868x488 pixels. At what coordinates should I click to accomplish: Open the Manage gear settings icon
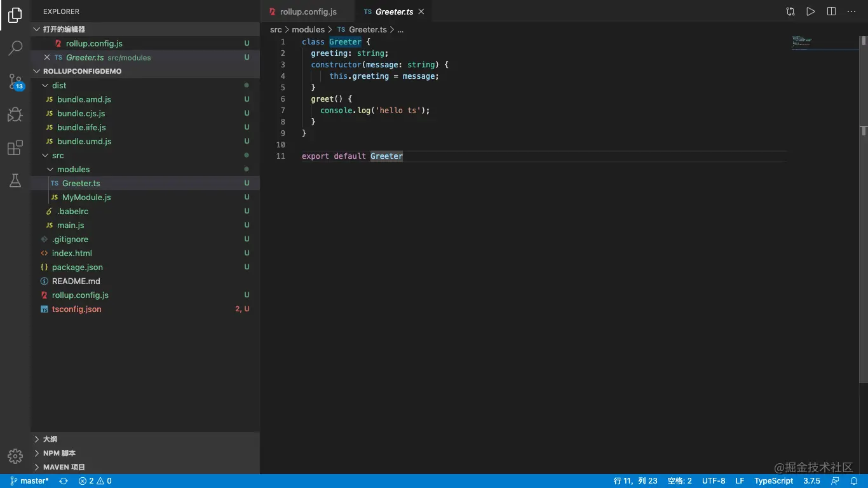tap(15, 456)
